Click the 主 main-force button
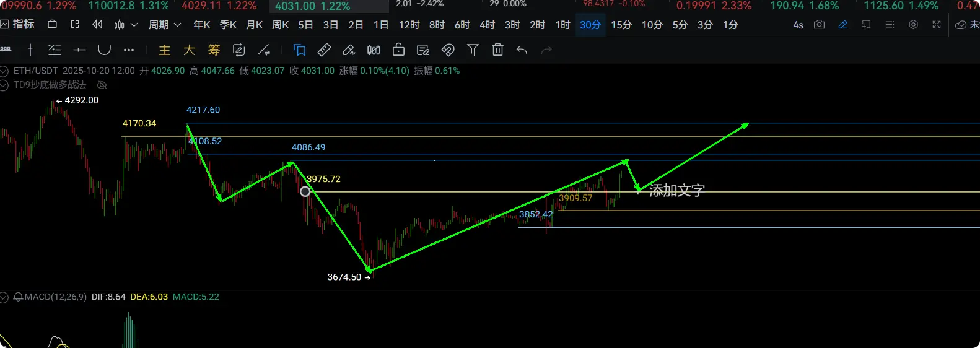 [165, 50]
